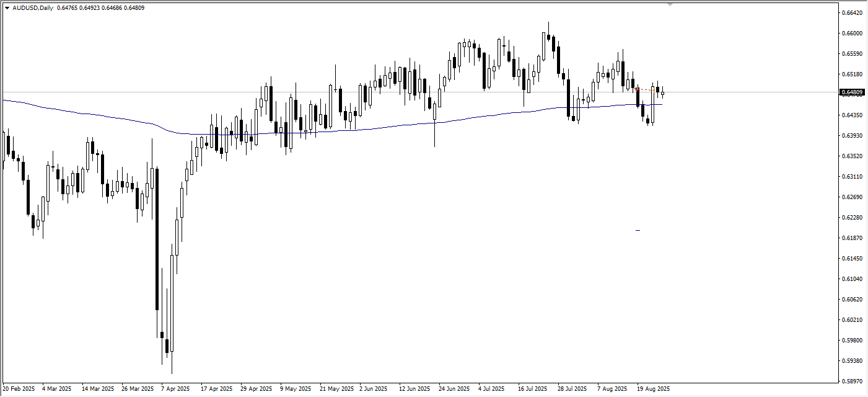Click the triangle arrow beside AUDUSD,Daily
This screenshot has width=868, height=397.
(x=7, y=8)
